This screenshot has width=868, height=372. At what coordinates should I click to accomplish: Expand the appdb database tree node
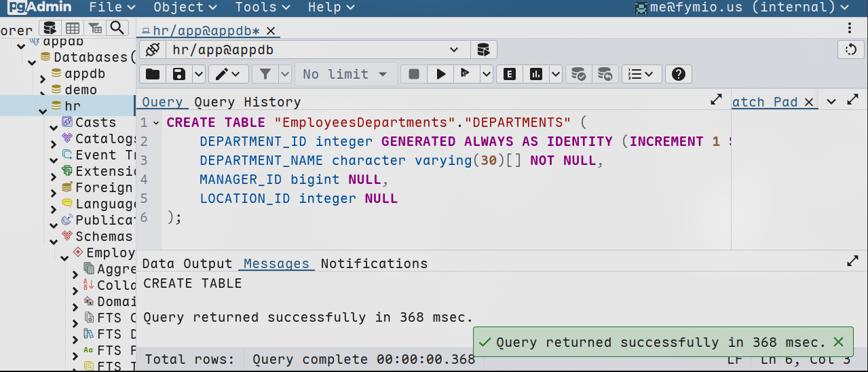43,74
